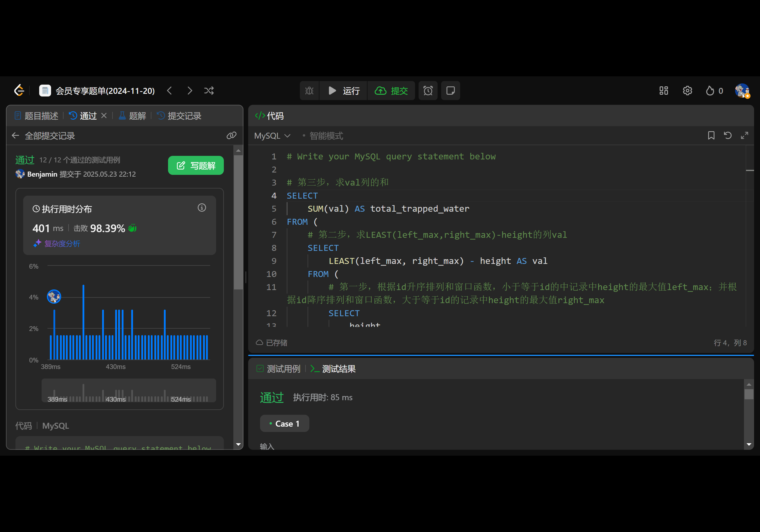Click the 提交 submit button
The height and width of the screenshot is (532, 760).
point(391,90)
